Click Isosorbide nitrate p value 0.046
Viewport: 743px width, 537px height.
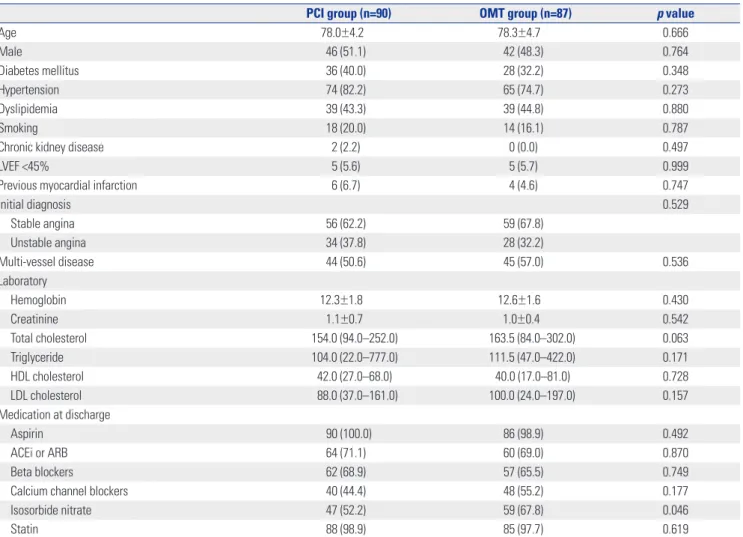pyautogui.click(x=675, y=510)
